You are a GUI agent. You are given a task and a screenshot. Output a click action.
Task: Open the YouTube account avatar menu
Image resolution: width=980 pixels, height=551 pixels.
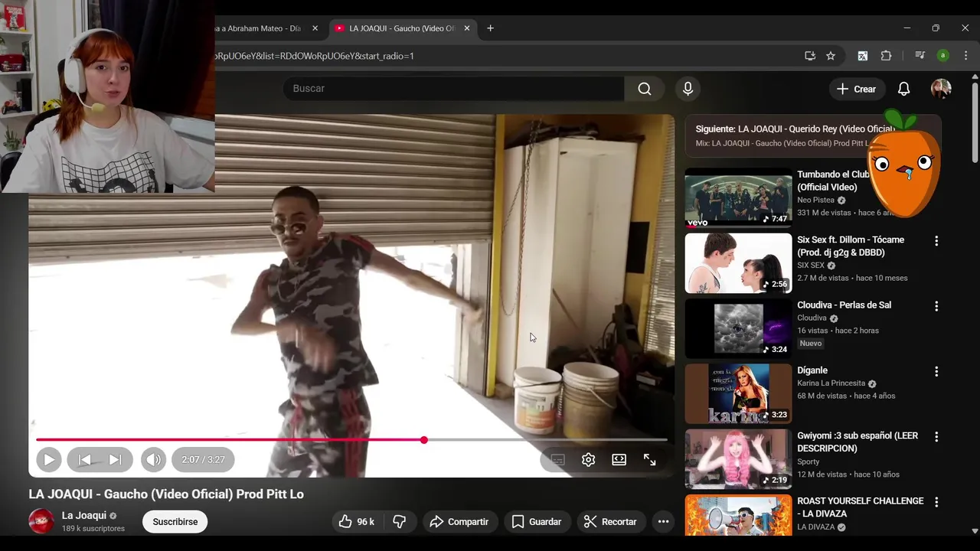point(941,89)
